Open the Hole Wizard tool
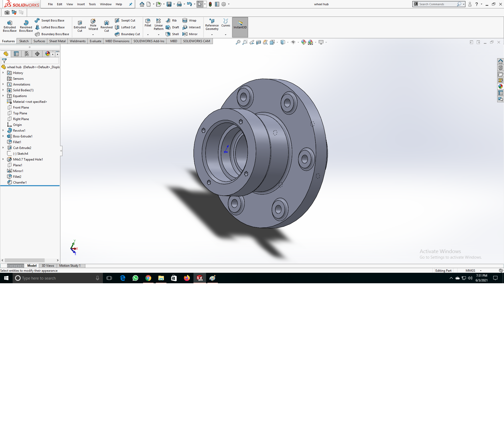The image size is (504, 438). [93, 24]
